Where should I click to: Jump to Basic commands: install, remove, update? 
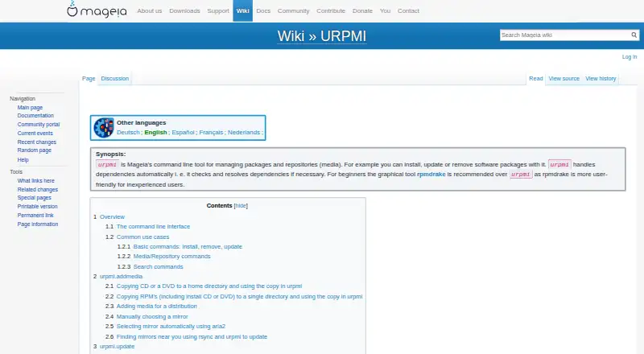click(188, 247)
